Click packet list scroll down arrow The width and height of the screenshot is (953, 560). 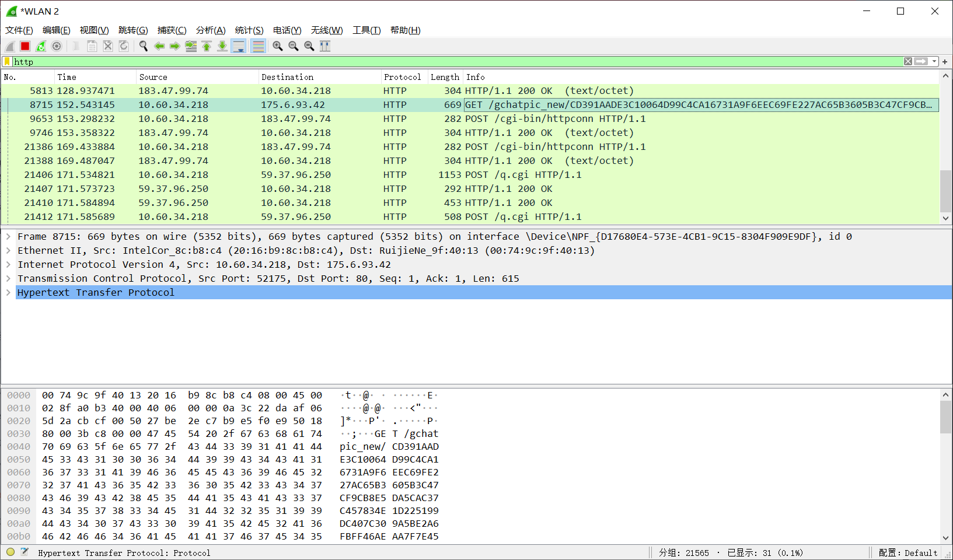945,218
